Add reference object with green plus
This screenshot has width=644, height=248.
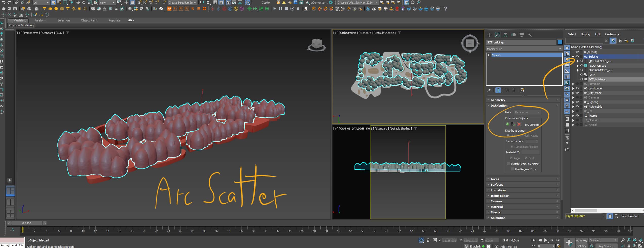pos(507,124)
